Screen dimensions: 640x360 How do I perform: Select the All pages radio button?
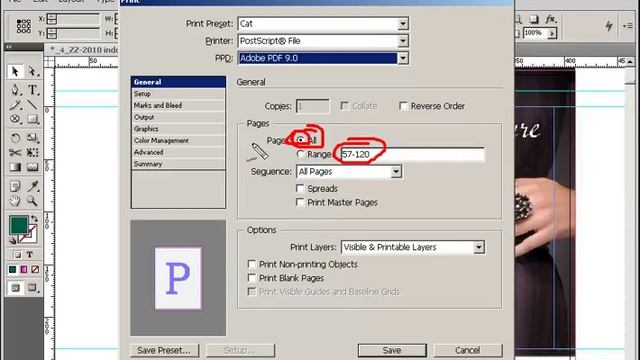pos(301,140)
